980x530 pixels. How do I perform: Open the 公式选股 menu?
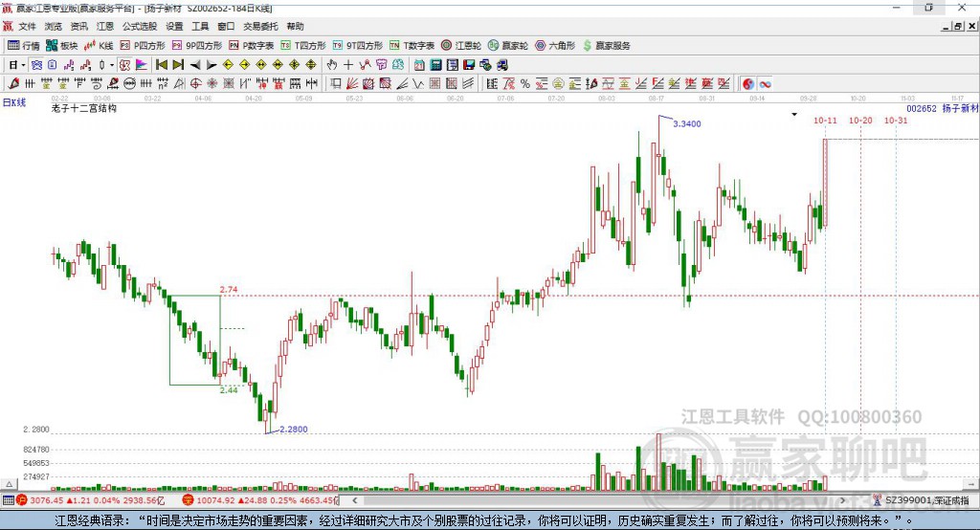tap(140, 26)
